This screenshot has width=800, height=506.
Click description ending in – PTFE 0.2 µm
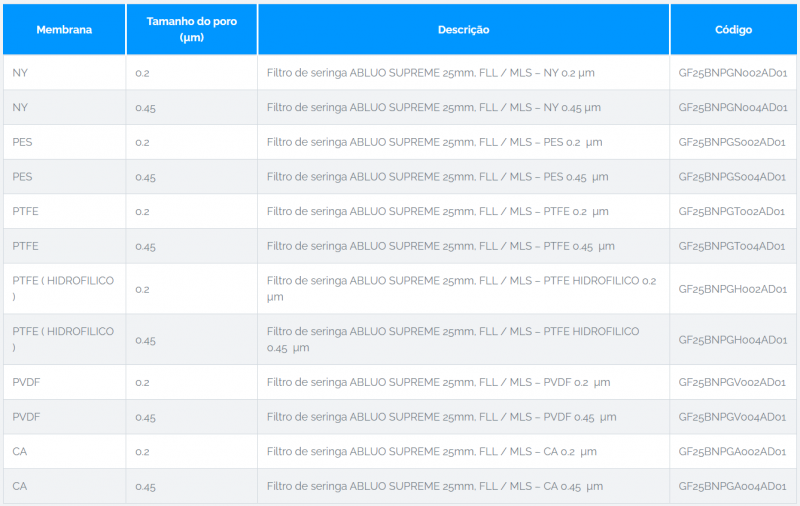tap(437, 212)
